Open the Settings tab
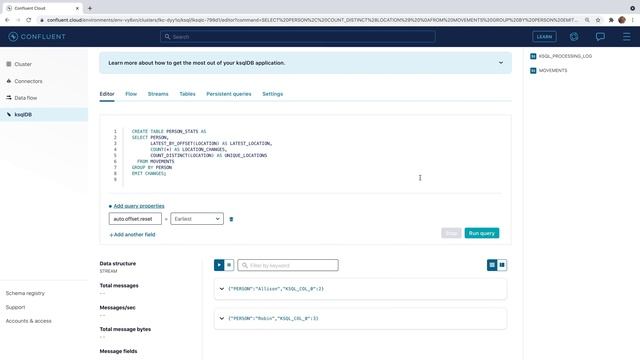The height and width of the screenshot is (360, 640). tap(273, 94)
